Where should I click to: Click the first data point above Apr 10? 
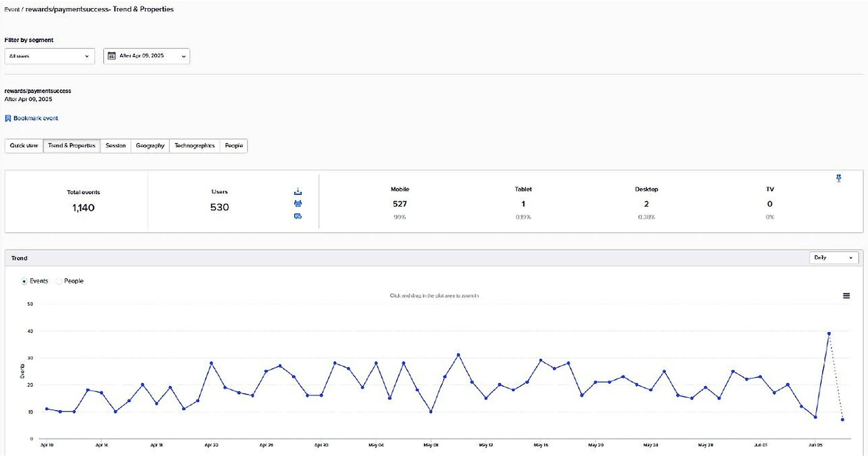47,409
